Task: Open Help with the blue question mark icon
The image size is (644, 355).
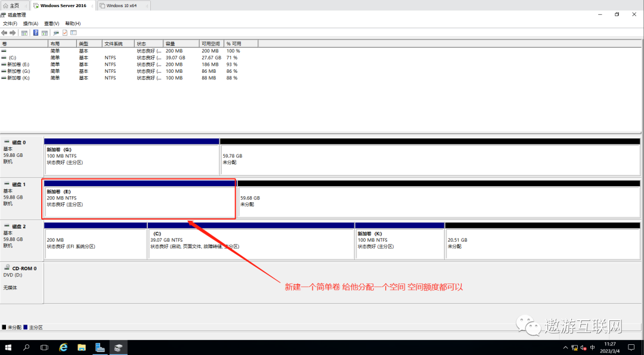Action: click(x=36, y=33)
